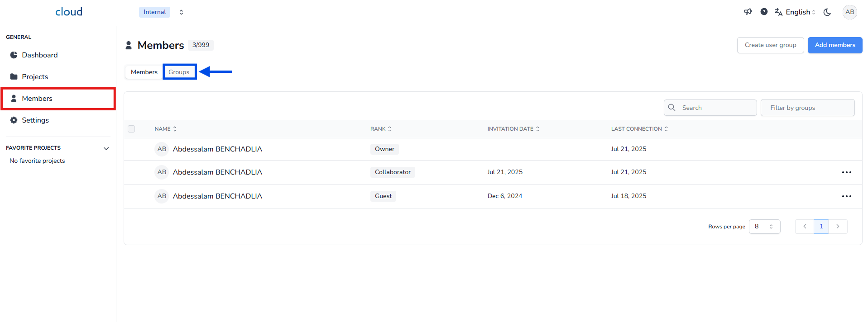Tick the select-all checkbox in table header

coord(131,129)
